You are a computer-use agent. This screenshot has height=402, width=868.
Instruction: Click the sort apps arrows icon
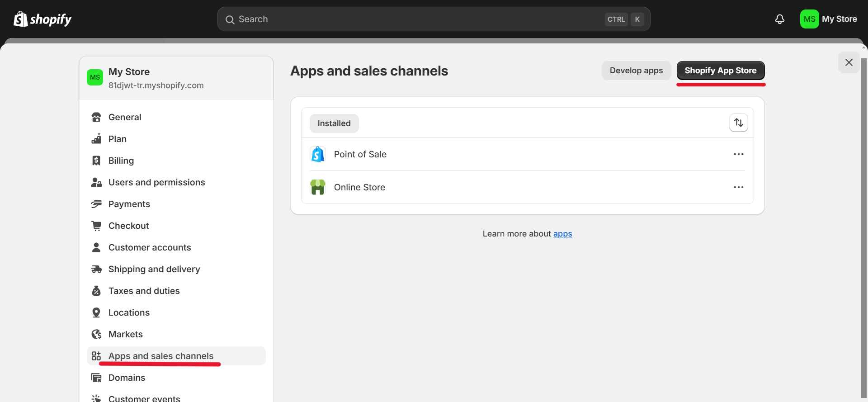coord(738,123)
